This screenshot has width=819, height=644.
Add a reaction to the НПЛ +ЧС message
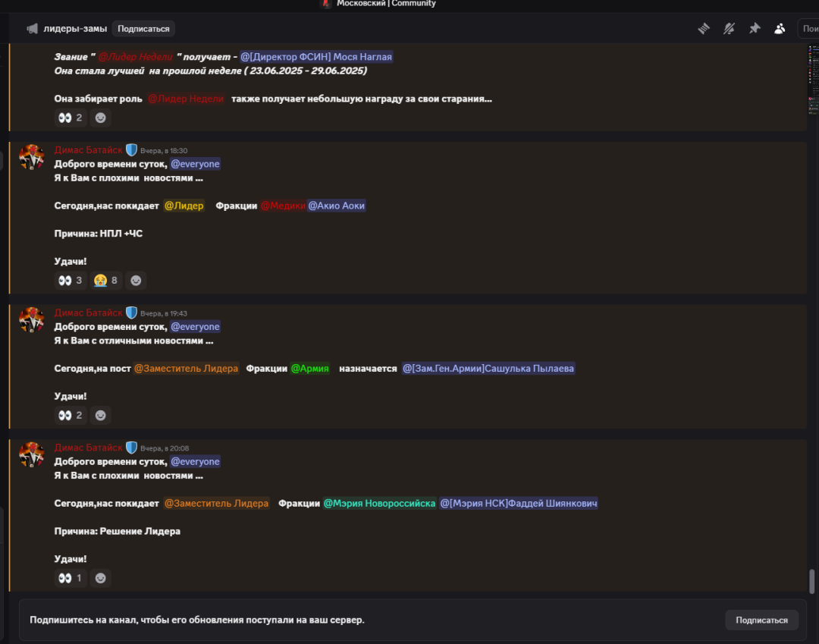[x=136, y=281]
